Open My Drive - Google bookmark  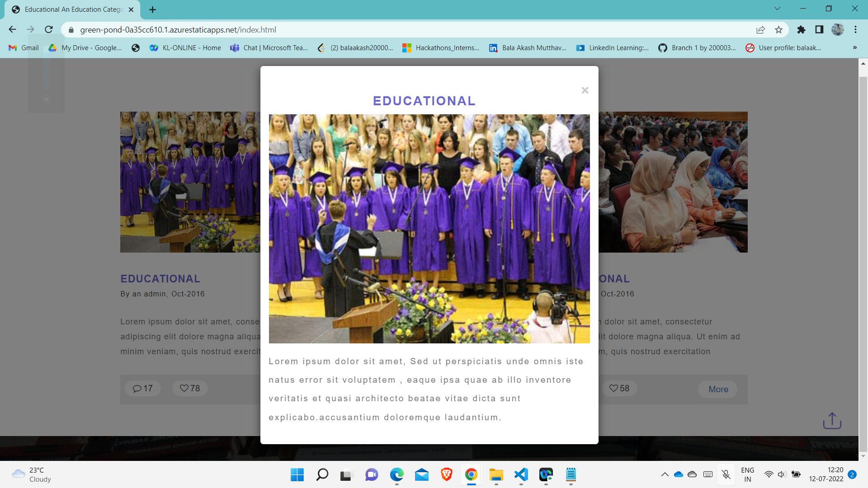pos(85,48)
